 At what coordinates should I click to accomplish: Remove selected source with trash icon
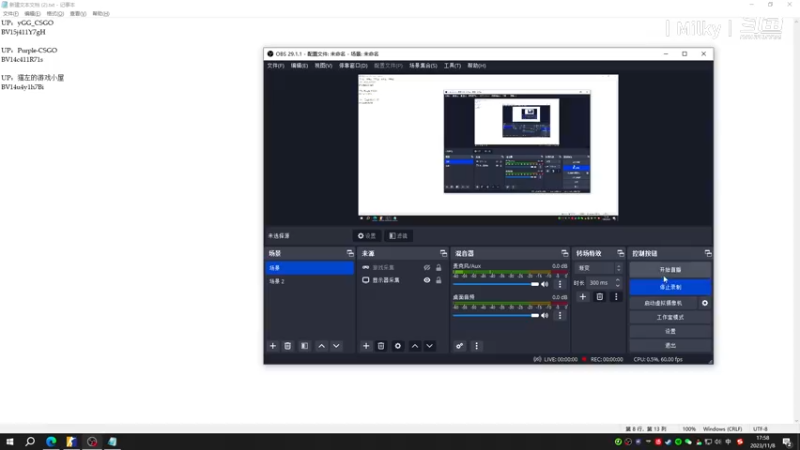click(x=381, y=346)
